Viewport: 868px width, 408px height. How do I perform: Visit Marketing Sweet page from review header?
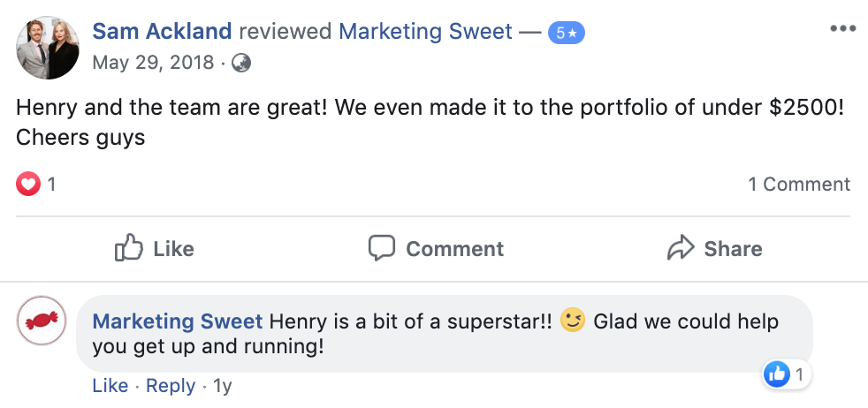coord(426,32)
